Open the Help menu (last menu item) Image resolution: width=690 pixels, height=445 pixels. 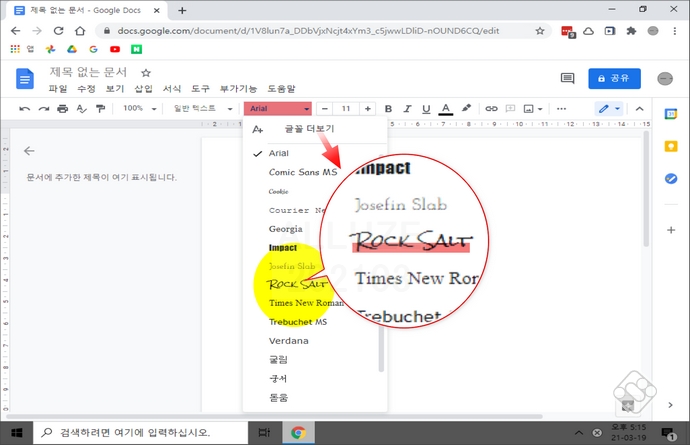(x=281, y=88)
